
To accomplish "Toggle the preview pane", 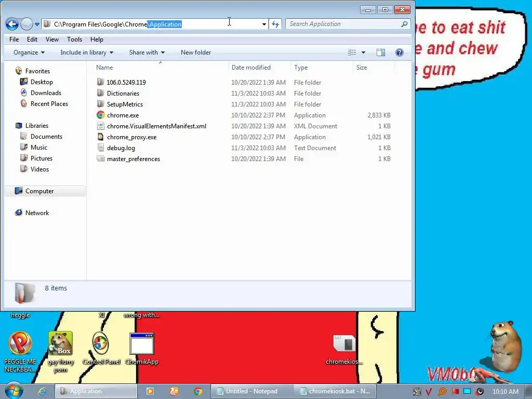I will tap(381, 52).
